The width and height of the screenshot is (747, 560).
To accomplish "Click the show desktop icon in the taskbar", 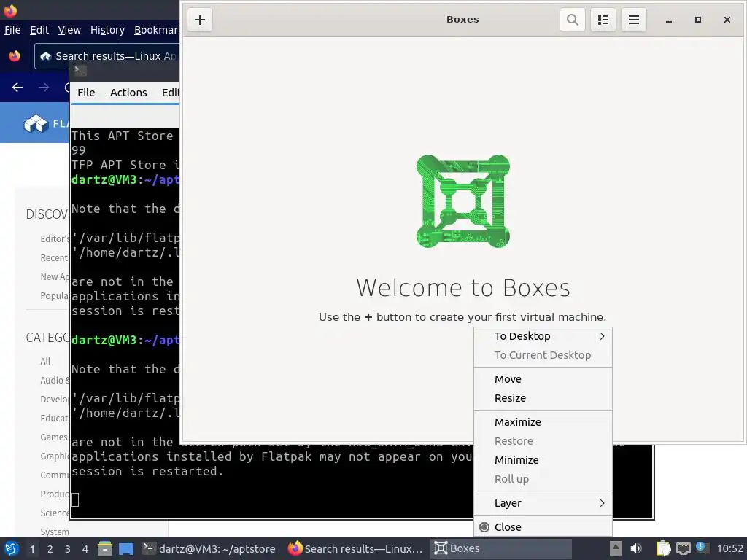I will pyautogui.click(x=126, y=548).
